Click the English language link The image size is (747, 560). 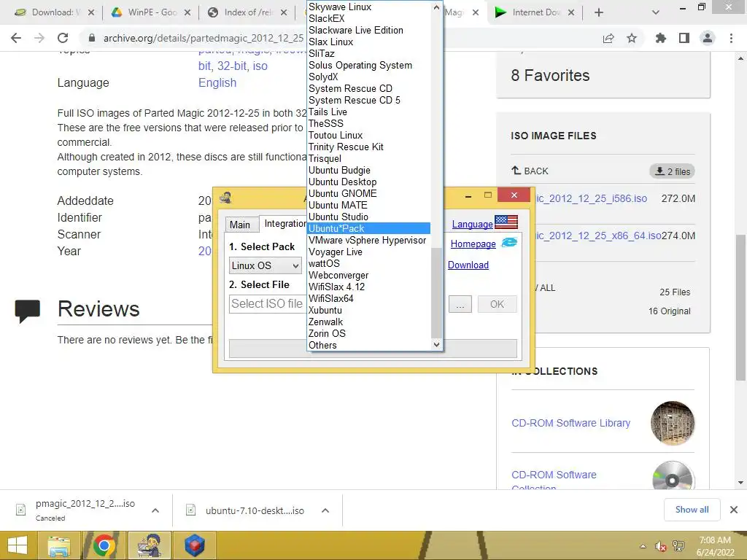217,83
